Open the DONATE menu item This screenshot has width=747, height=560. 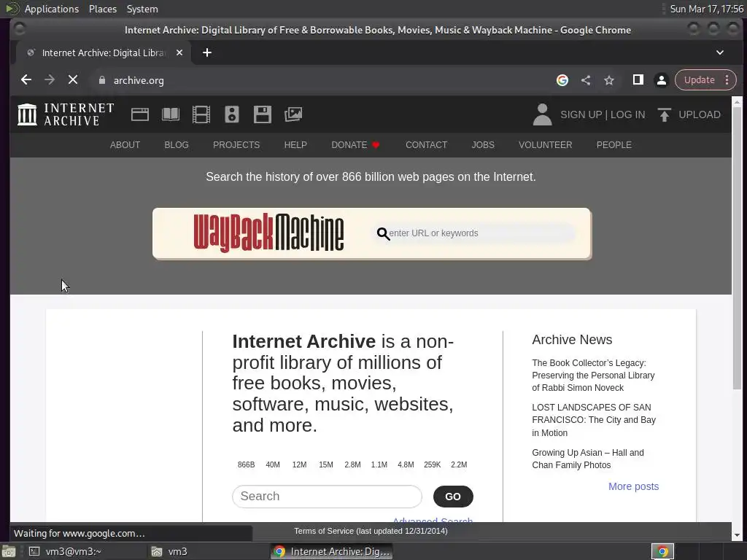tap(355, 145)
